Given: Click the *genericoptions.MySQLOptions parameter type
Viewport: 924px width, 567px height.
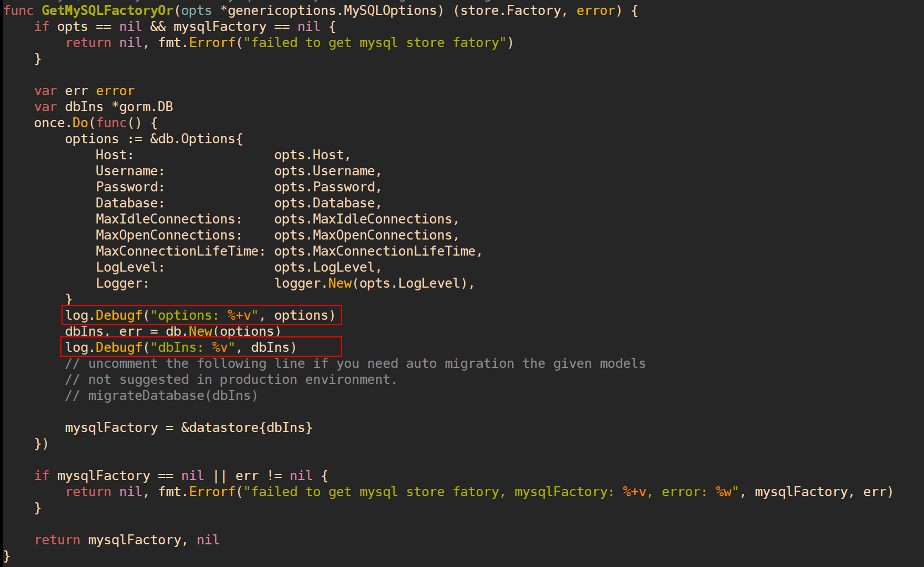Looking at the screenshot, I should pyautogui.click(x=328, y=11).
